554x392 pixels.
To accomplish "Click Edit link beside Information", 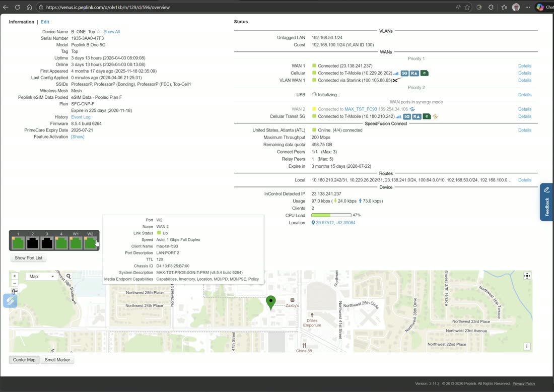I will [x=45, y=22].
